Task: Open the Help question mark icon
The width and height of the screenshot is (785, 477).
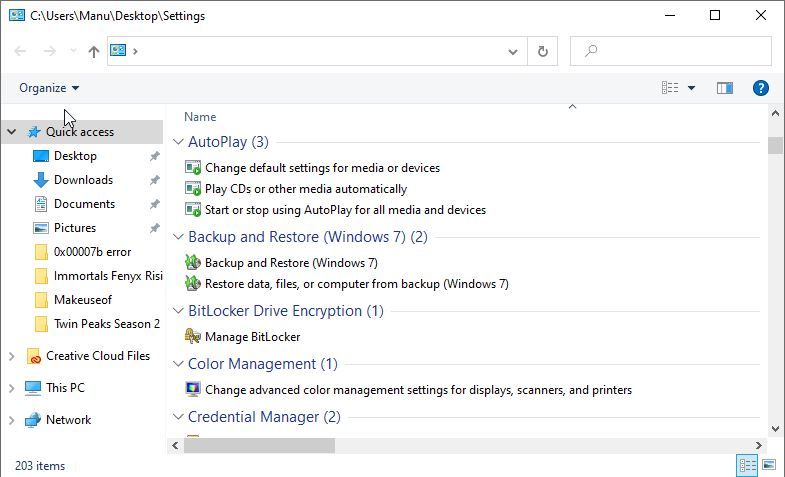Action: 760,88
